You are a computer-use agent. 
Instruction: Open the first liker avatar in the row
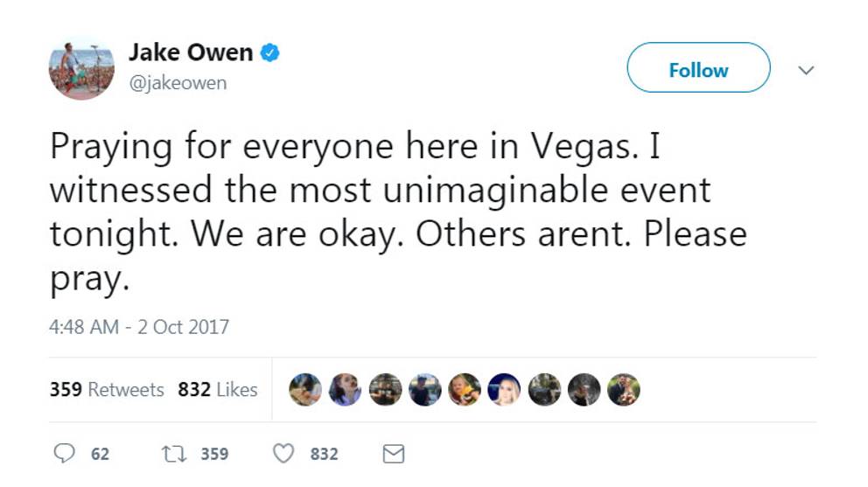[x=305, y=390]
